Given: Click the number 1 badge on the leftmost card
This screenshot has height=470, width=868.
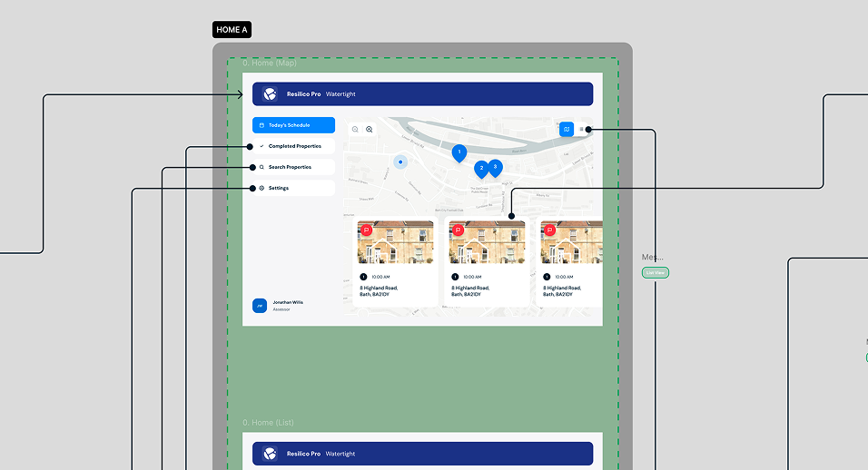Looking at the screenshot, I should tap(363, 277).
